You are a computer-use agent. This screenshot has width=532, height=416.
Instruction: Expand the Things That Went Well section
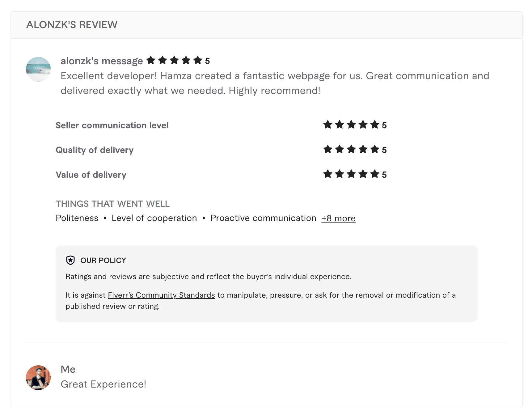pyautogui.click(x=113, y=203)
